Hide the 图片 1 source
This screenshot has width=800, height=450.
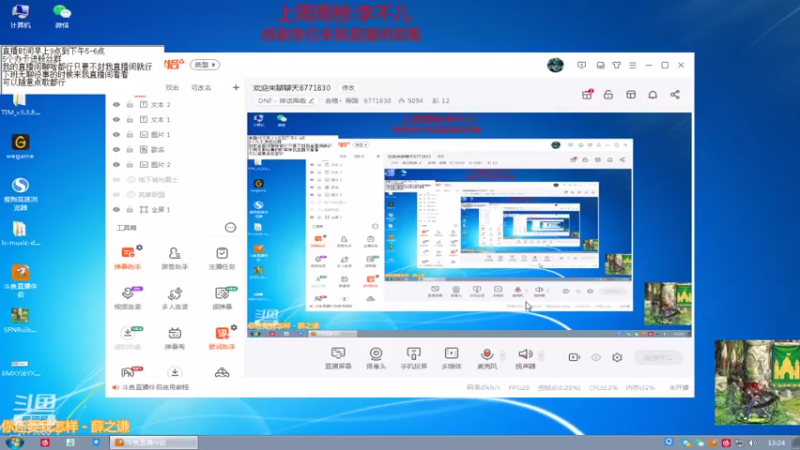pyautogui.click(x=116, y=134)
